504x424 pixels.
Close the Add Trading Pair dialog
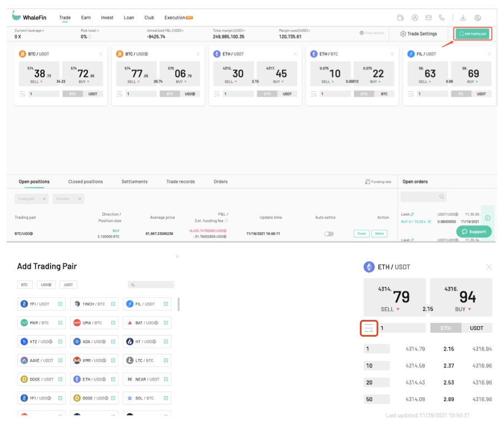pos(177,257)
